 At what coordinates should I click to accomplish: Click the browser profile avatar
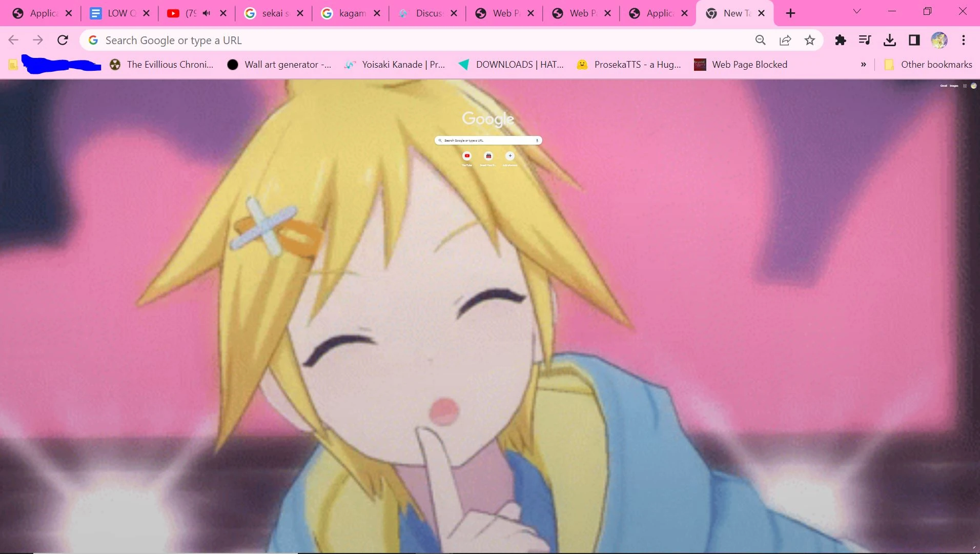point(940,40)
